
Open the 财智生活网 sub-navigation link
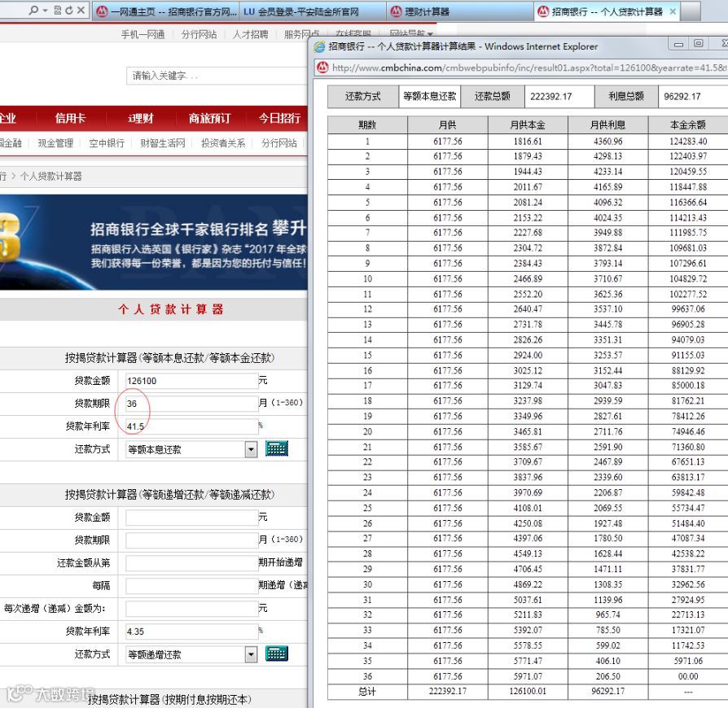(x=163, y=143)
